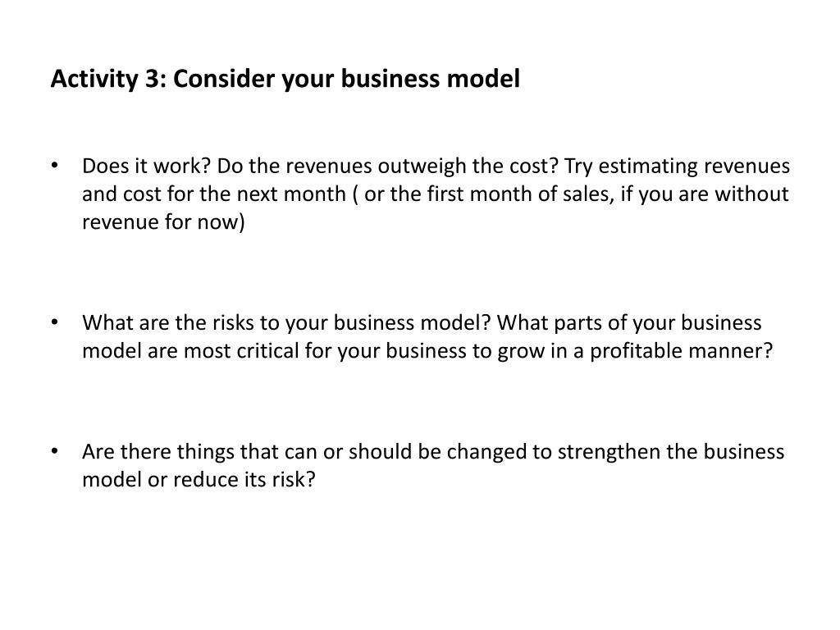Click the second bullet point marker
The image size is (840, 630).
(x=55, y=322)
